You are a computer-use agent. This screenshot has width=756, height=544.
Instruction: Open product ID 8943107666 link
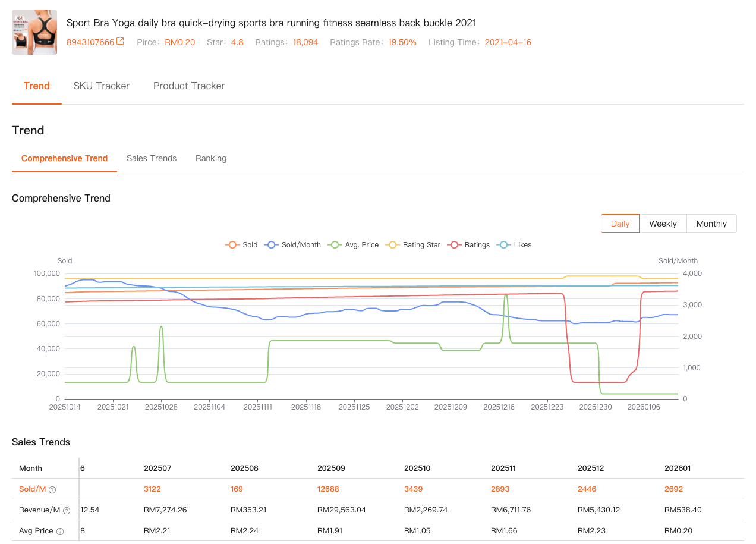[x=90, y=42]
